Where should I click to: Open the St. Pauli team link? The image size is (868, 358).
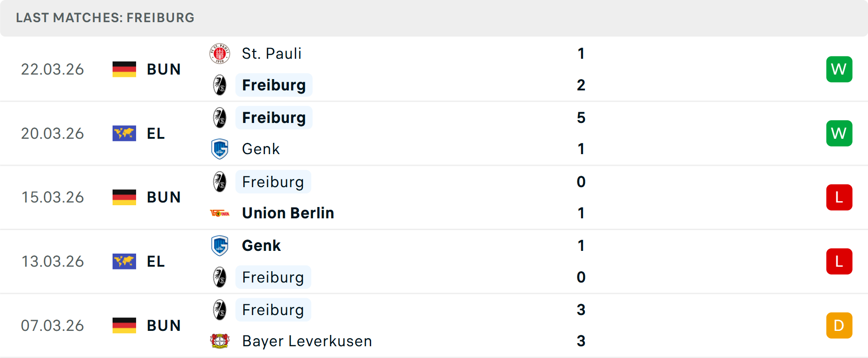271,54
